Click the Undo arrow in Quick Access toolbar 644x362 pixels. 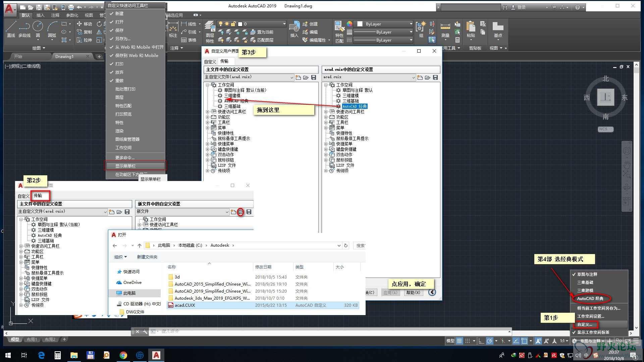click(79, 7)
